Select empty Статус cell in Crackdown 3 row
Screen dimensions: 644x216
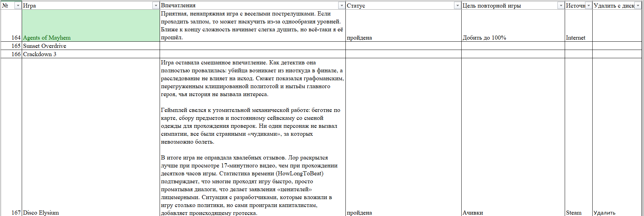[x=403, y=54]
